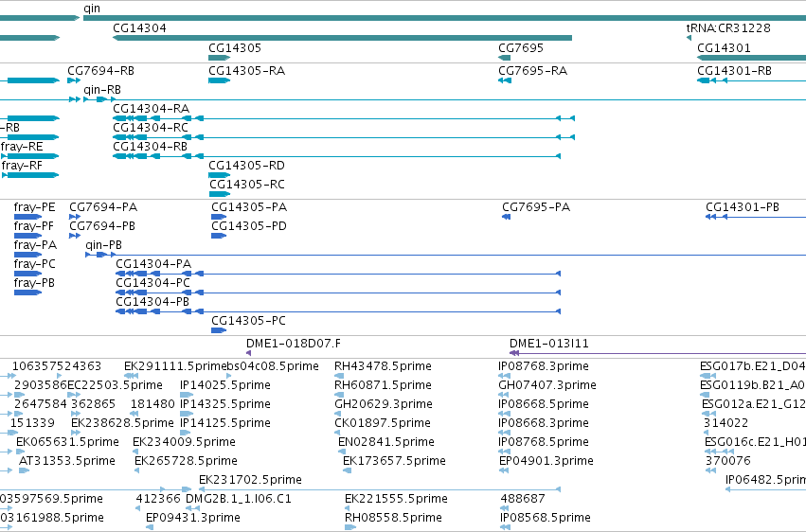
Task: Select EST IP14125.5prime
Action: click(x=187, y=433)
